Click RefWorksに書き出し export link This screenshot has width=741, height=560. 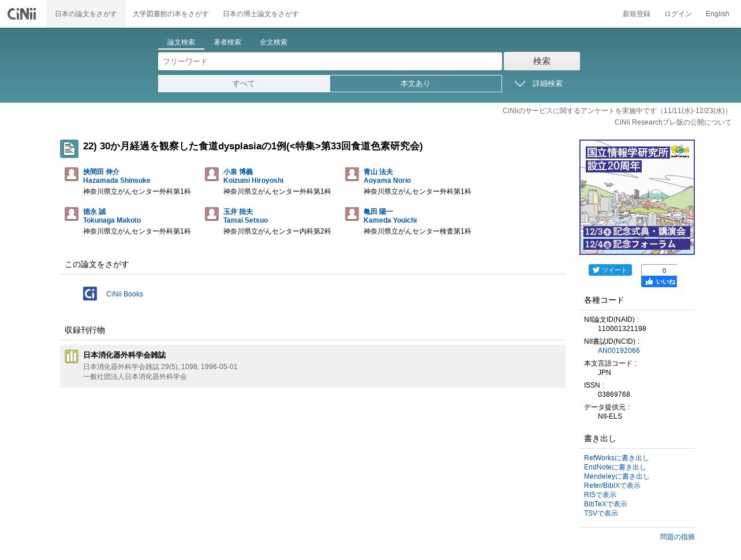[x=616, y=458]
